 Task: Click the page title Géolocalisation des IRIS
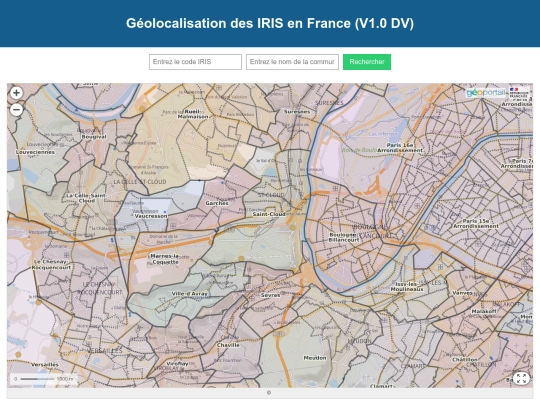point(270,23)
